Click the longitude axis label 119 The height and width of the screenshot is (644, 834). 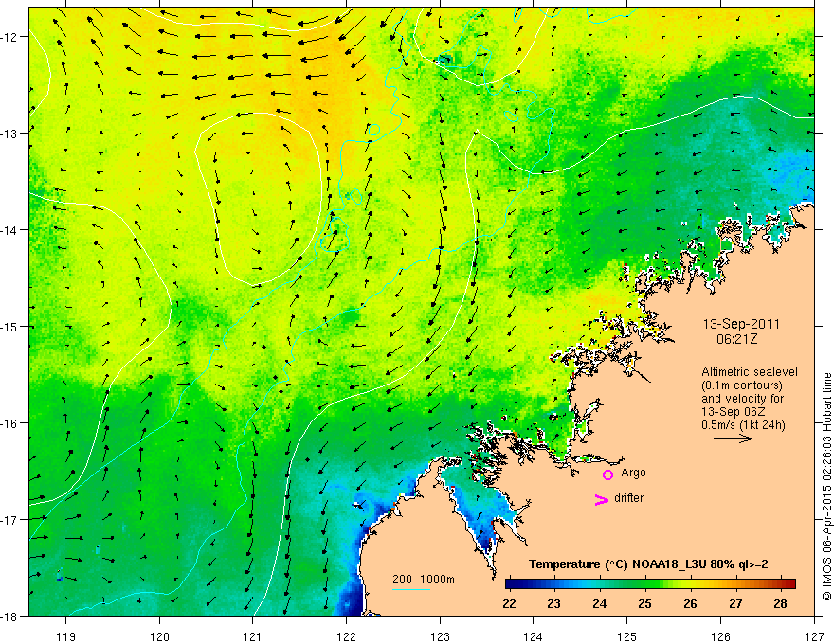[x=66, y=636]
